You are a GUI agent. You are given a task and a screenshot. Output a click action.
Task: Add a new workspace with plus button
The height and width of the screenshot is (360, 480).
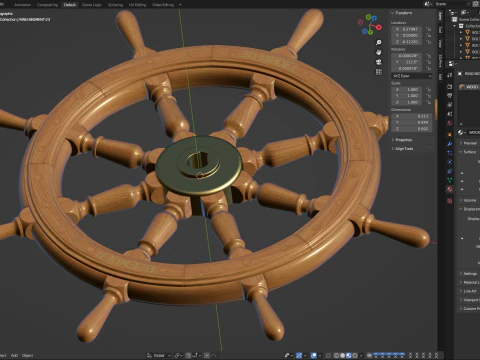click(x=180, y=5)
